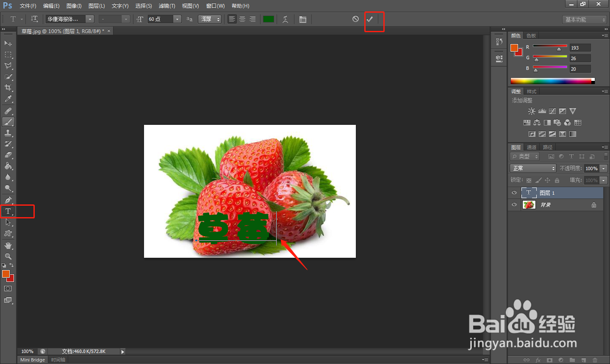610x364 pixels.
Task: Click the R red channel slider
Action: coord(550,47)
